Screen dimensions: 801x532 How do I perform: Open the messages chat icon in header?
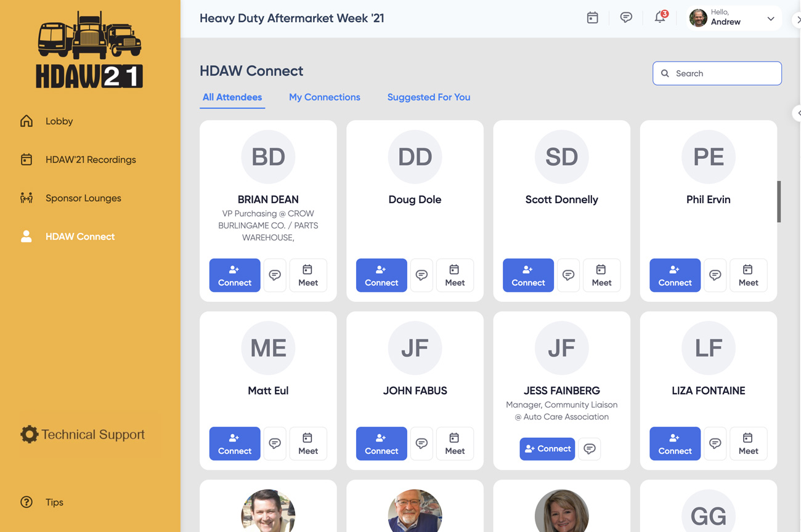626,18
